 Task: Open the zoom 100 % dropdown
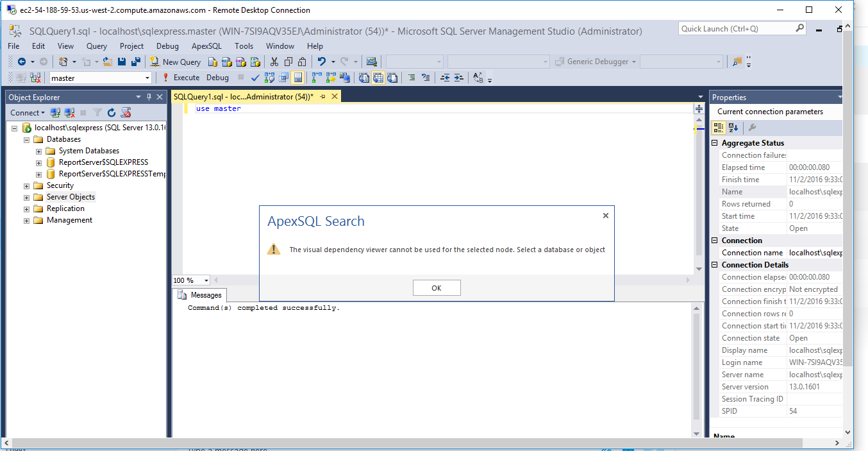[x=206, y=280]
